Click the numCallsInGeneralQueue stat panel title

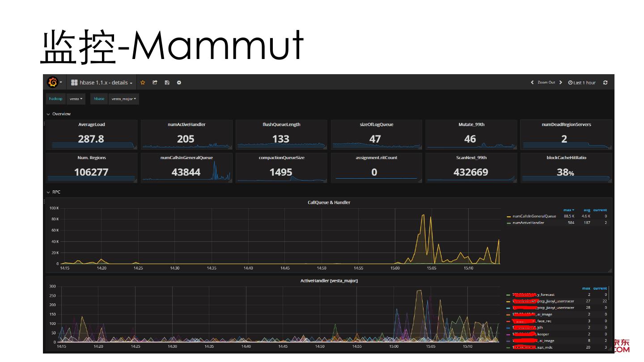pos(186,158)
